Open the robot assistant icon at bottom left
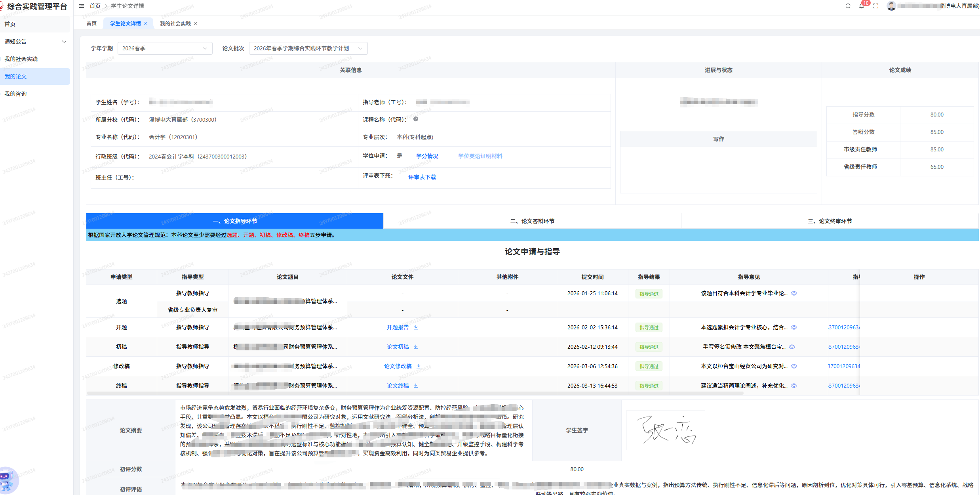The height and width of the screenshot is (495, 980). point(8,480)
